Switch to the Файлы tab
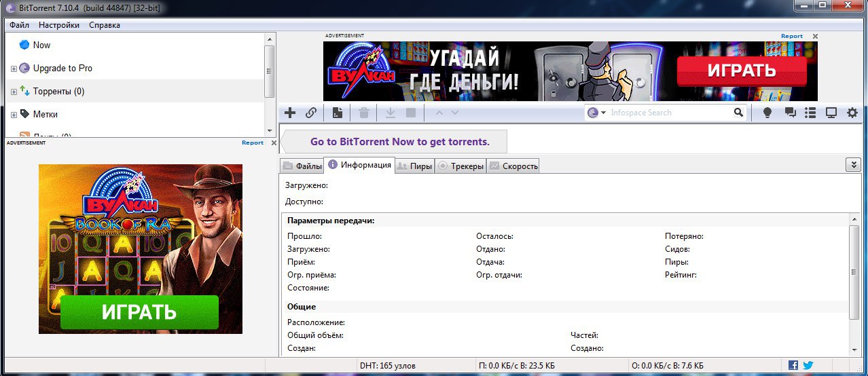The width and height of the screenshot is (868, 376). pos(302,166)
